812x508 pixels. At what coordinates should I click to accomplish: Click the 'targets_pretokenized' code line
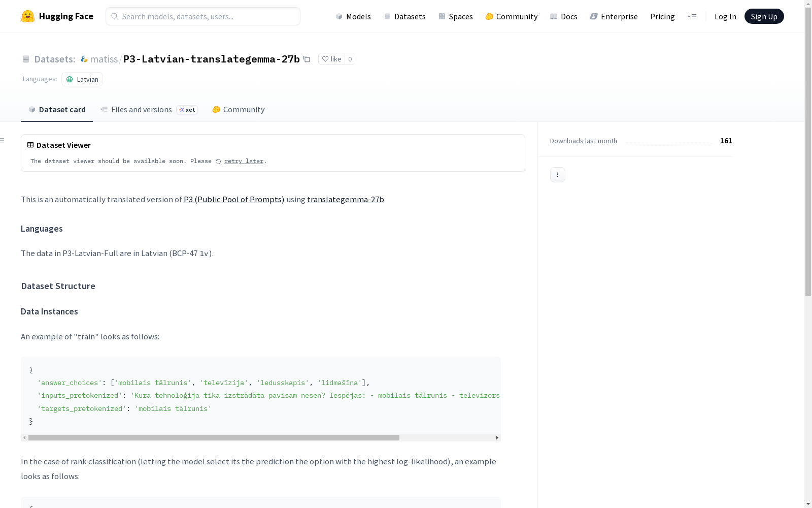pos(124,408)
